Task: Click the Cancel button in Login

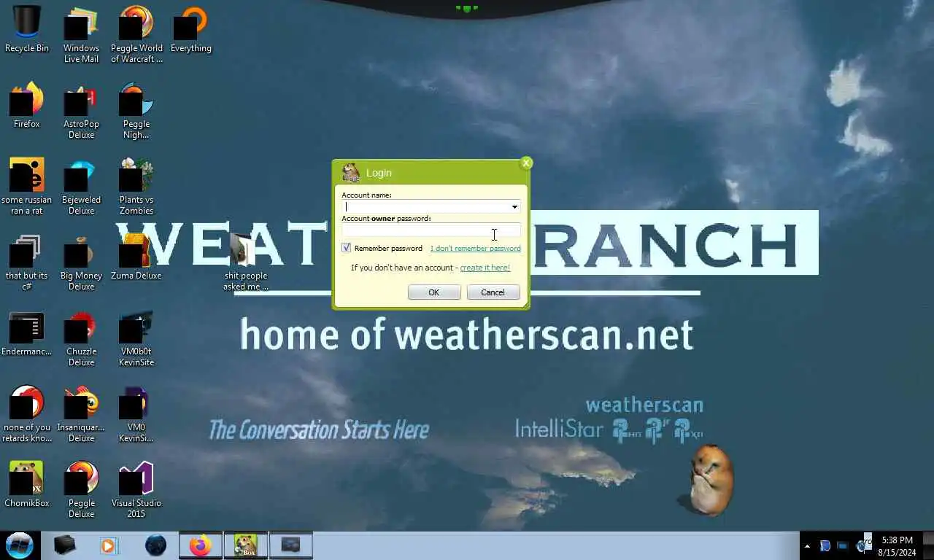Action: pyautogui.click(x=493, y=292)
